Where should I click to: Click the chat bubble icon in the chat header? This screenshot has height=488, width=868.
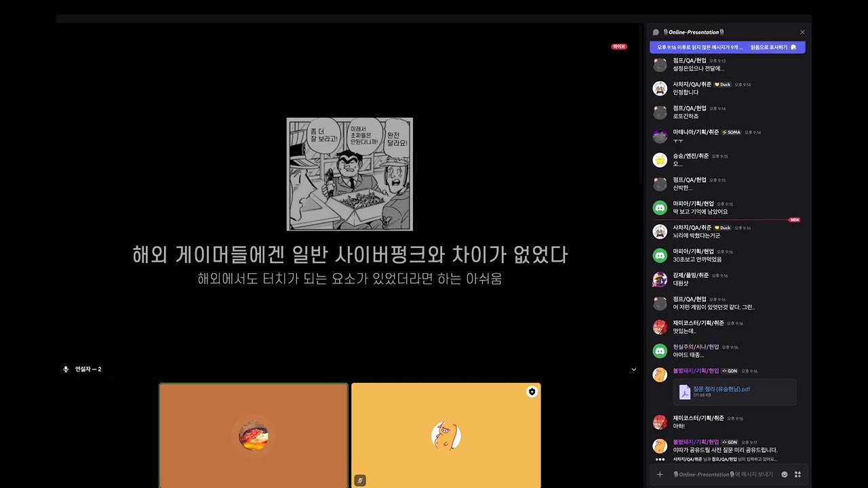[x=656, y=32]
